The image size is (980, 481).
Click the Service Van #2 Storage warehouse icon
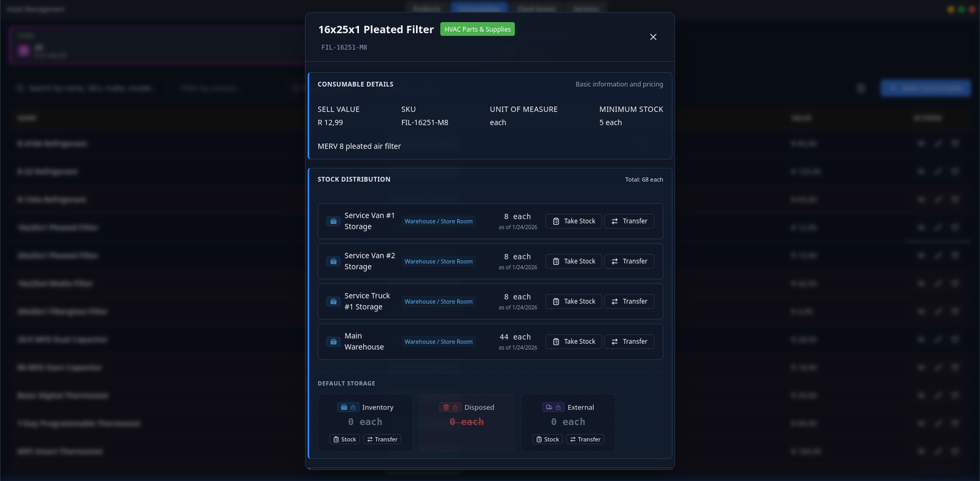[333, 261]
